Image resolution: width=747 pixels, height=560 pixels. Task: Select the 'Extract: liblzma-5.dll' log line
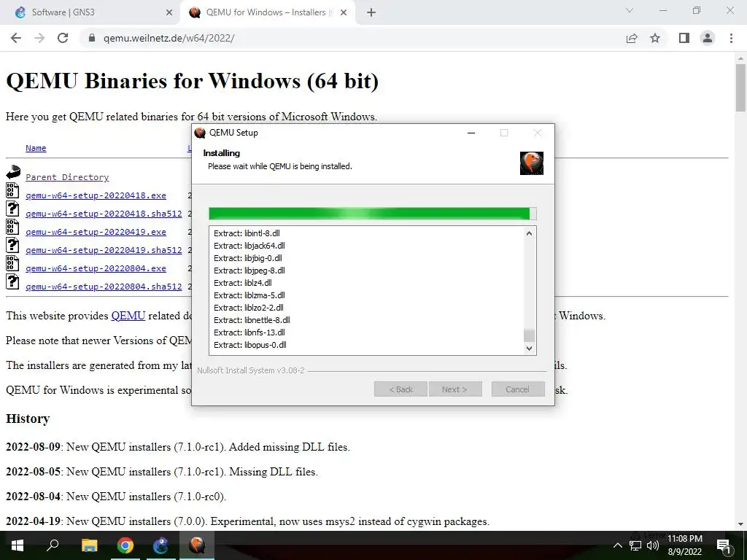click(249, 295)
